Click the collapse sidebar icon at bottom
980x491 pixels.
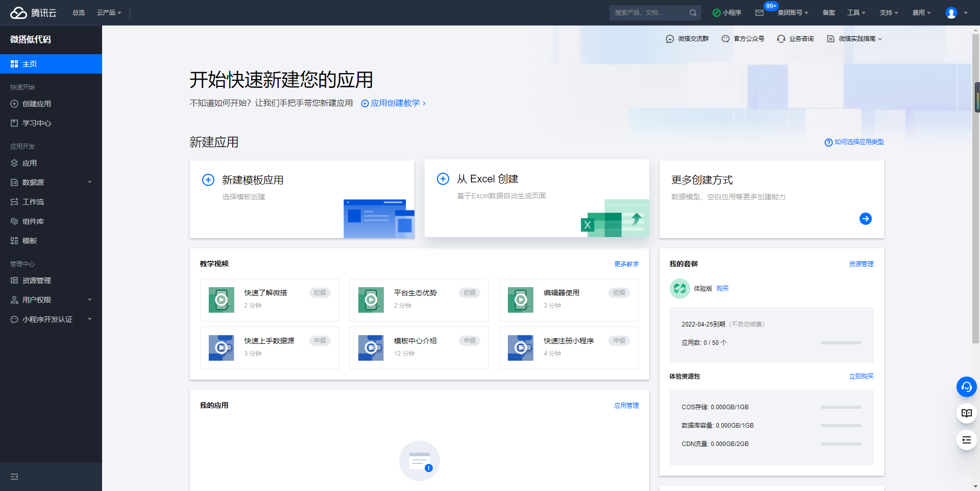[14, 477]
